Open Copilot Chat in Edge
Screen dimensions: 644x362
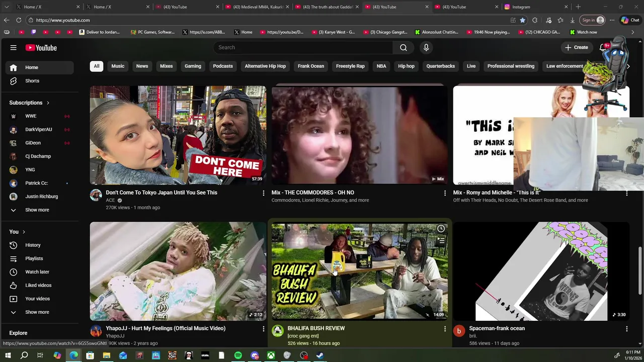[x=630, y=20]
